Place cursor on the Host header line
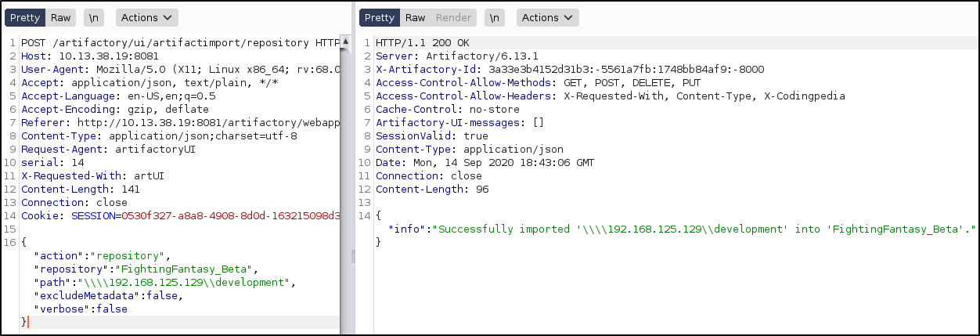The image size is (980, 336). coord(77,56)
